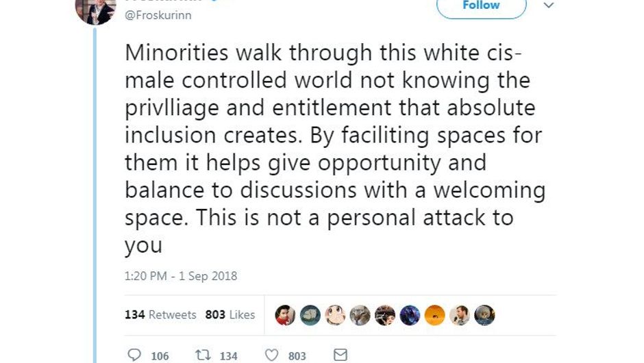The width and height of the screenshot is (644, 363).
Task: Open the first liker avatar with red clothing
Action: click(285, 315)
